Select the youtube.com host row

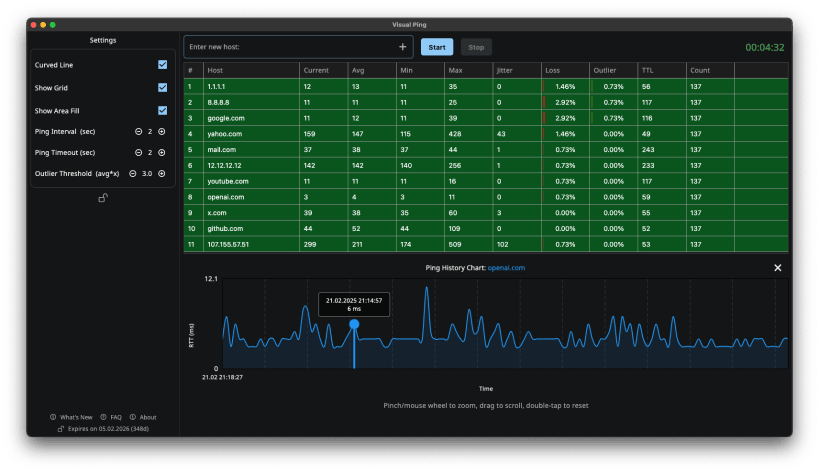click(486, 181)
